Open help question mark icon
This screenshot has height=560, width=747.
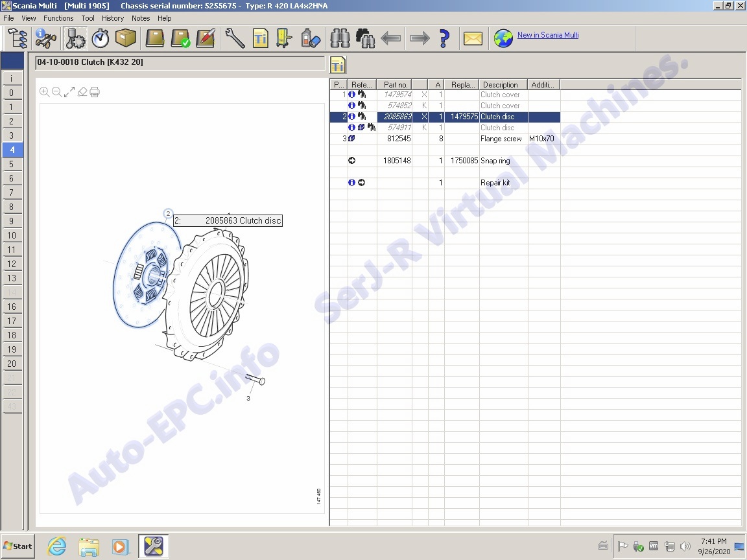(444, 38)
